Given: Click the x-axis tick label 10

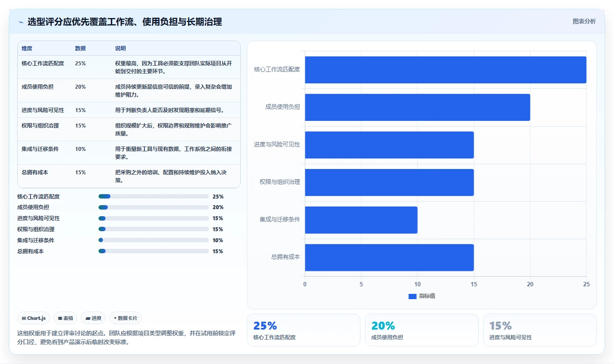Looking at the screenshot, I should (x=417, y=285).
